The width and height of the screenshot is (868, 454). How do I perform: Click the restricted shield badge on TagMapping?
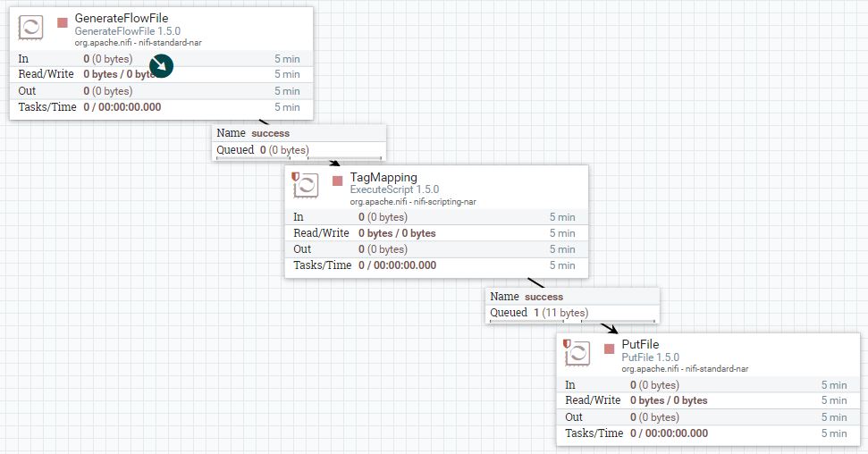coord(295,176)
